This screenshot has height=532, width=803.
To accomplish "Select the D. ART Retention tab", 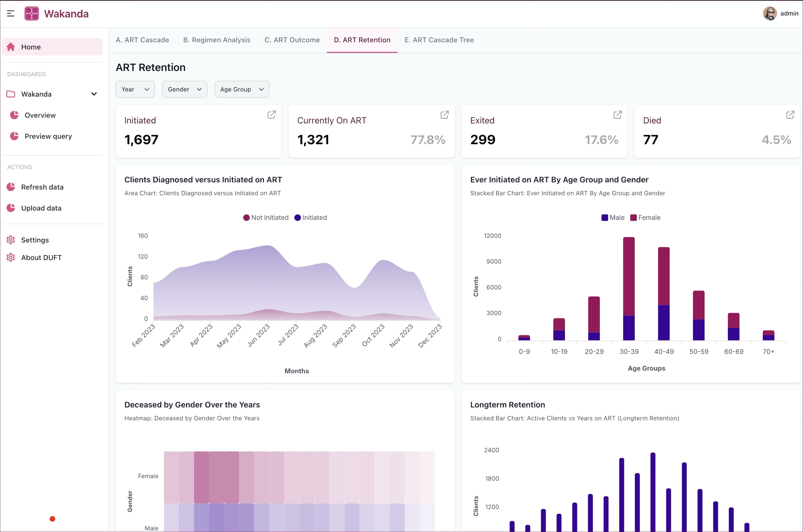I will tap(362, 40).
